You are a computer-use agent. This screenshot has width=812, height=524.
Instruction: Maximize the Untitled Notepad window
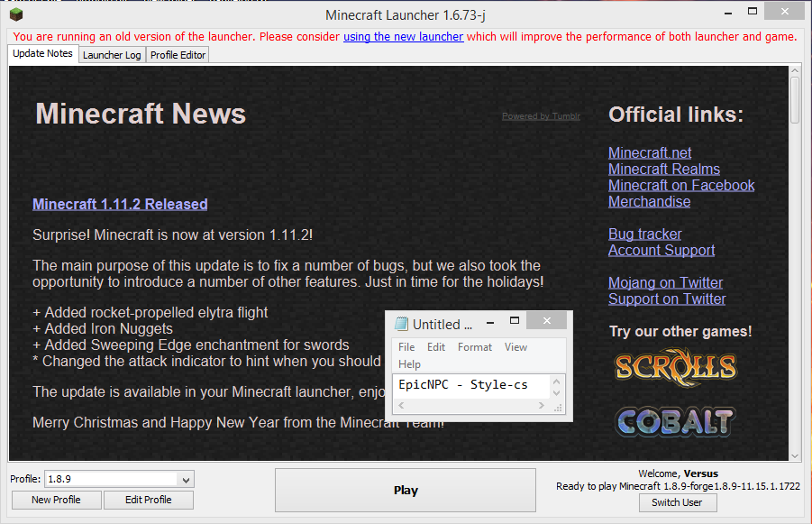(515, 321)
